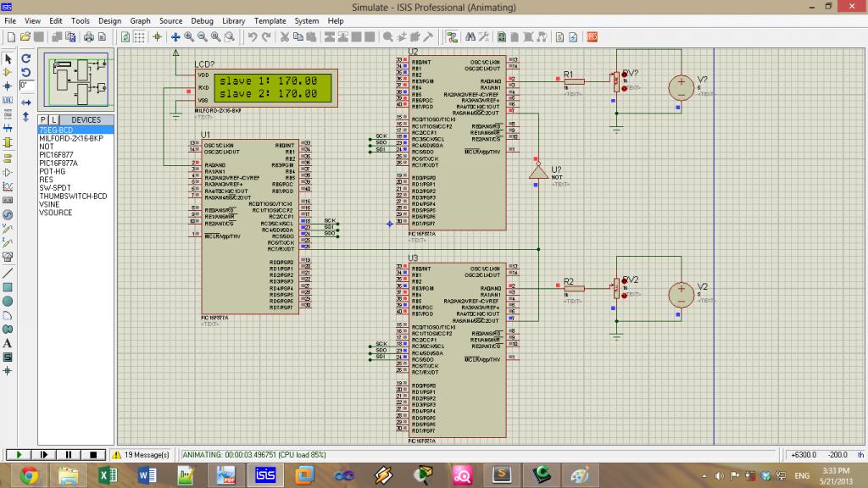This screenshot has height=488, width=868.
Task: Click the Save design disk icon
Action: tap(39, 37)
